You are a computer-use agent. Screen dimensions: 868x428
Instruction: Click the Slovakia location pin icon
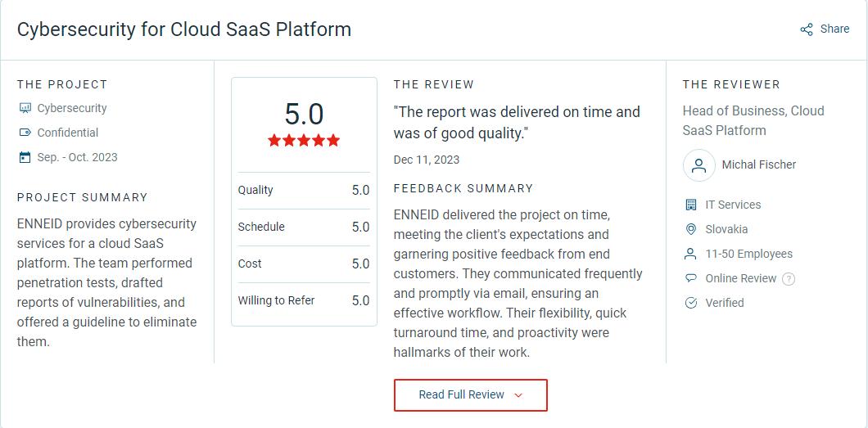click(x=690, y=229)
